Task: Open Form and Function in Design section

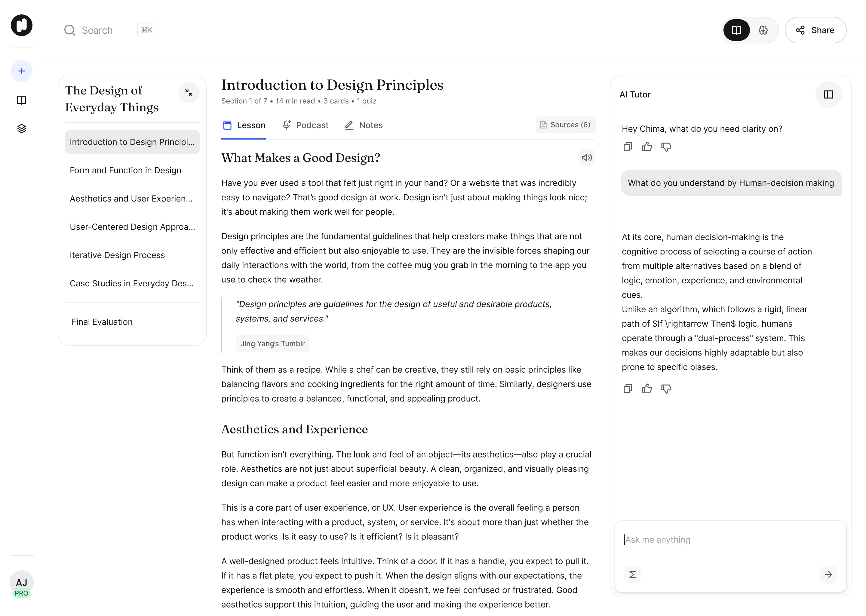Action: pos(132,170)
